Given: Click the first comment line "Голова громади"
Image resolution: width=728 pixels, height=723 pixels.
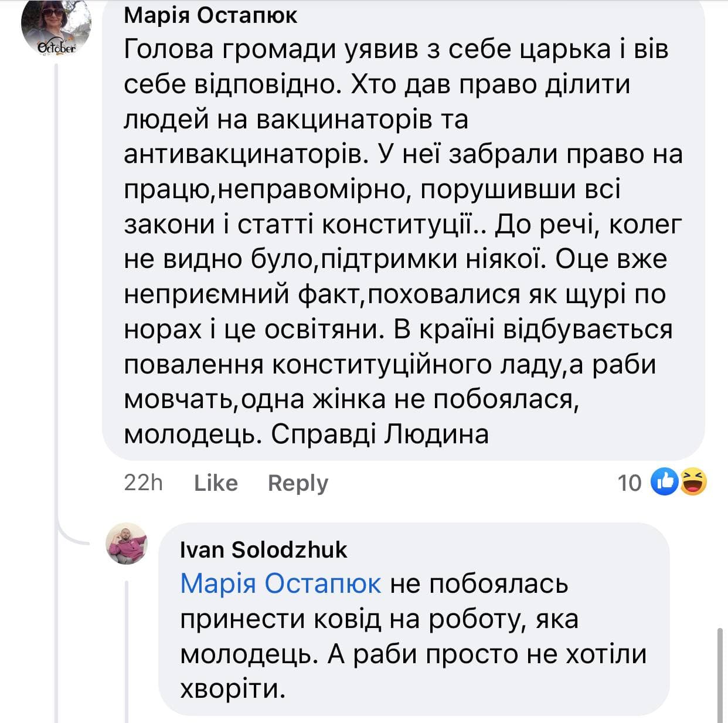Looking at the screenshot, I should point(229,50).
